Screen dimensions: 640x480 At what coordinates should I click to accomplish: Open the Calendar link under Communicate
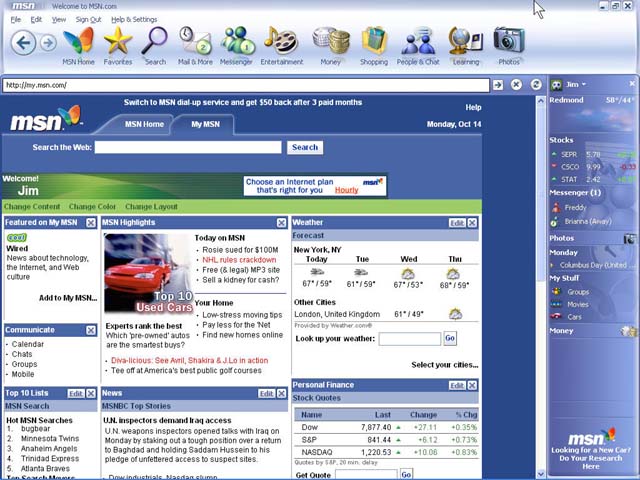[x=28, y=344]
